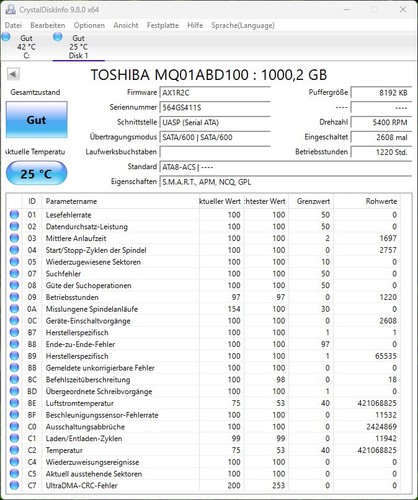Click the status icon for UltraDMA-CRC-Fehler
418x500 pixels.
[14, 486]
